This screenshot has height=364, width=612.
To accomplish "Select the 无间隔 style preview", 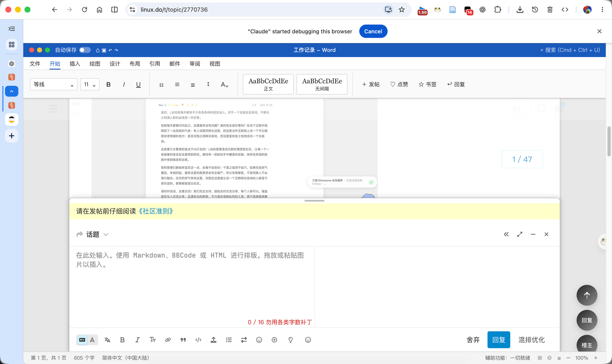I will coord(322,84).
